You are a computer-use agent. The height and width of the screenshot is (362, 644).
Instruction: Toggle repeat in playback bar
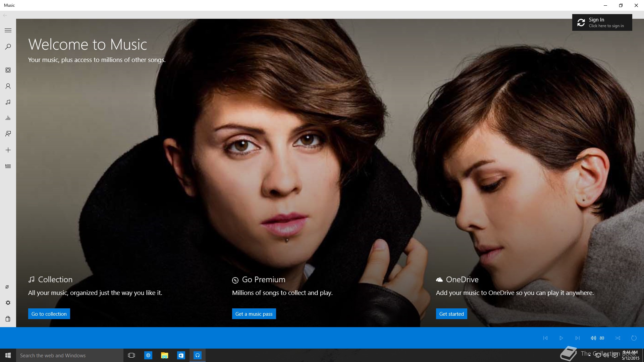pyautogui.click(x=634, y=338)
